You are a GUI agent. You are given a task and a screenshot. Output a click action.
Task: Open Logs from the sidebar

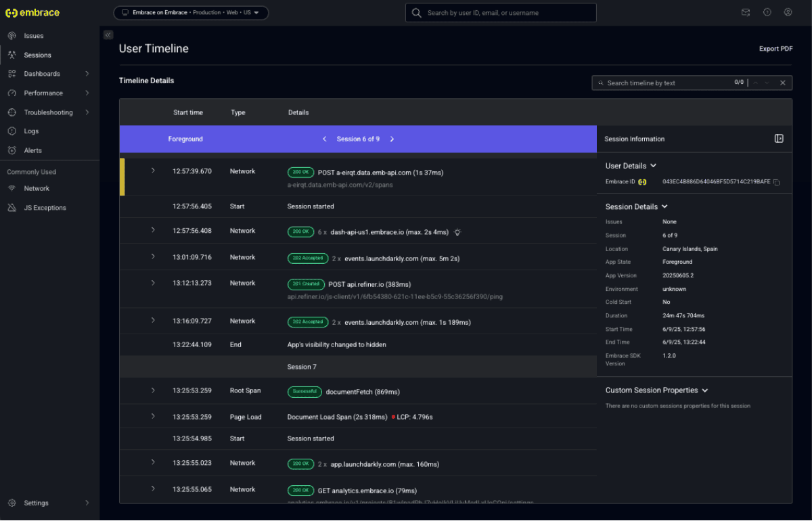[31, 131]
